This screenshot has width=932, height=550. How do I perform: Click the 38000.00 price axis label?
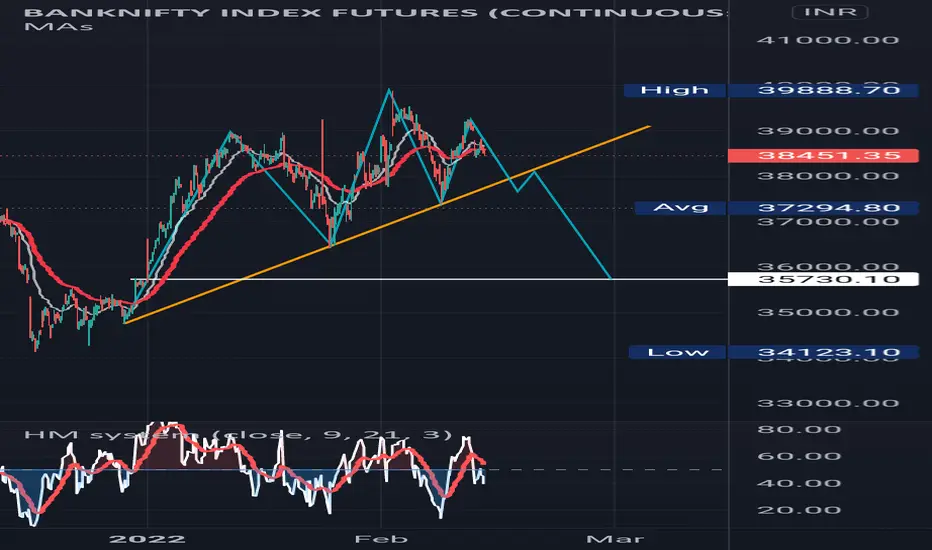coord(827,176)
